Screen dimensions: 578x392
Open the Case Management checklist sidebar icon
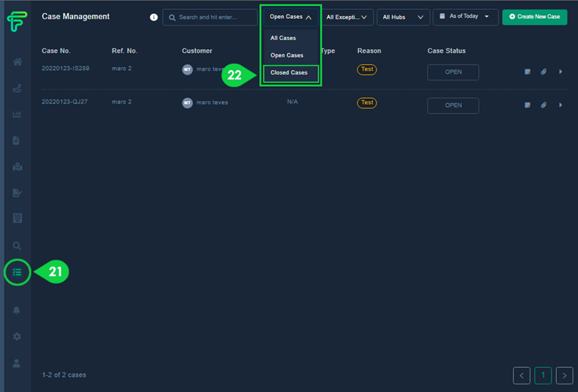(17, 271)
